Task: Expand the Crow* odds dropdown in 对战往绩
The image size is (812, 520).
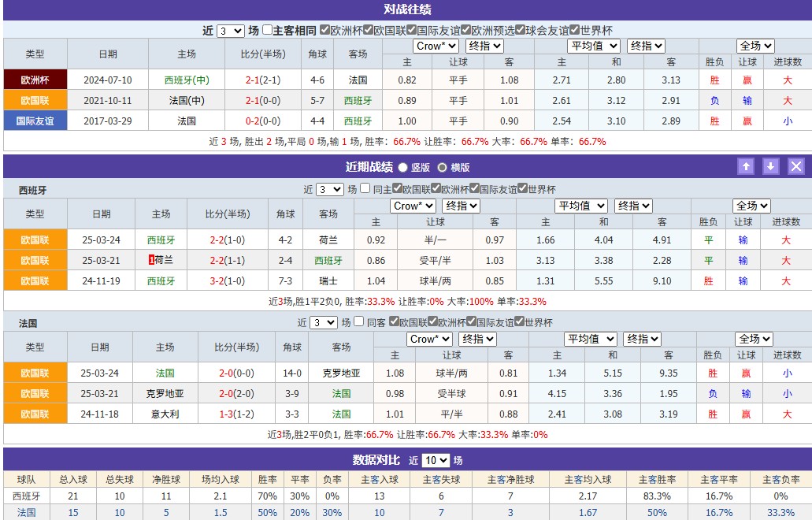Action: 436,46
